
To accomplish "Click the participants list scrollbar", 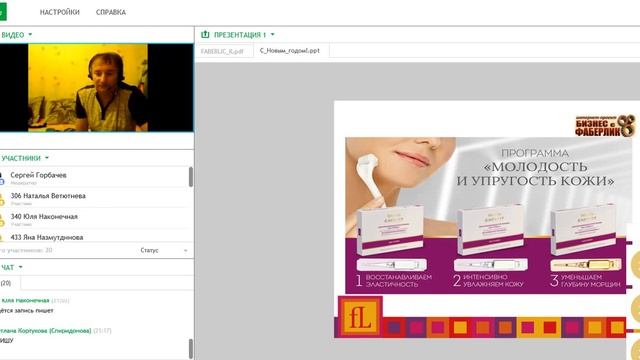I will pos(191,178).
